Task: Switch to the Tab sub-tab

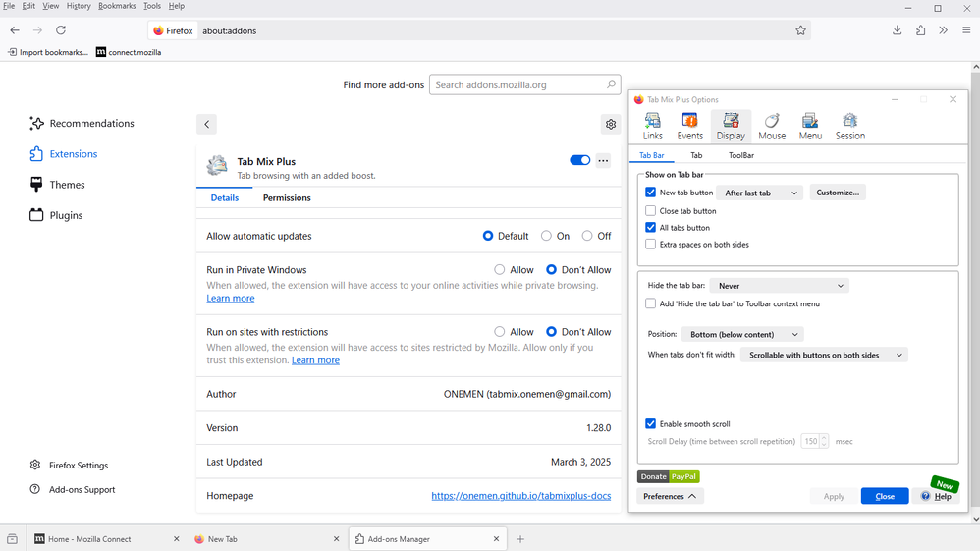Action: coord(696,155)
